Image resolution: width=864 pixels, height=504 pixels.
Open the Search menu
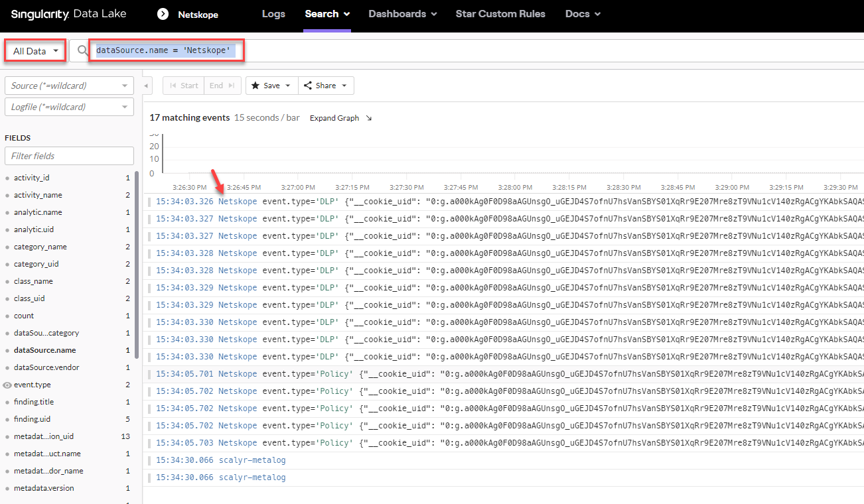click(x=327, y=14)
